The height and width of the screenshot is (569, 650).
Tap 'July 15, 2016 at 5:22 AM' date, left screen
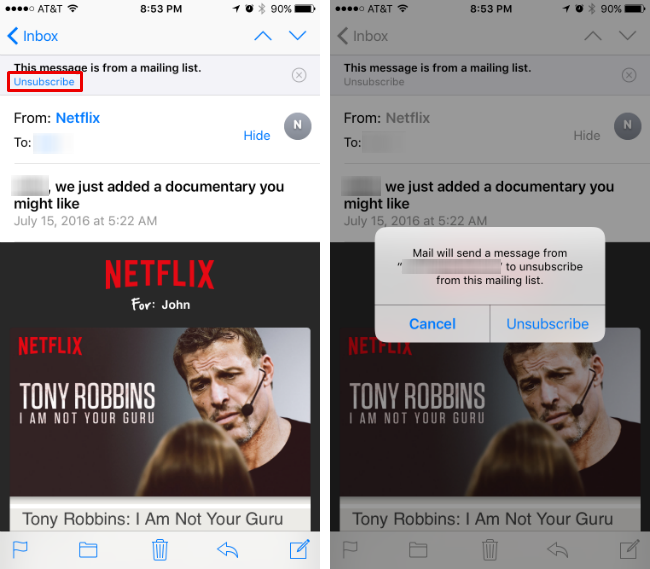85,221
